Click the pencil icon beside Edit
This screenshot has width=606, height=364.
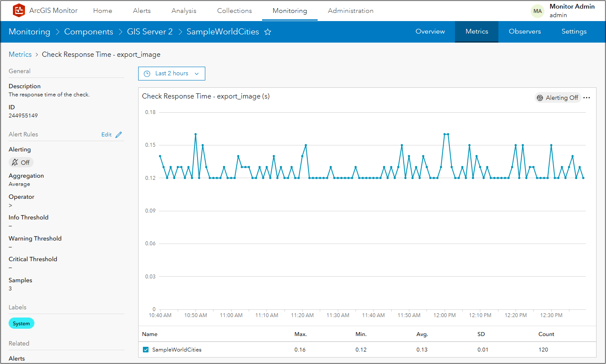(x=119, y=135)
